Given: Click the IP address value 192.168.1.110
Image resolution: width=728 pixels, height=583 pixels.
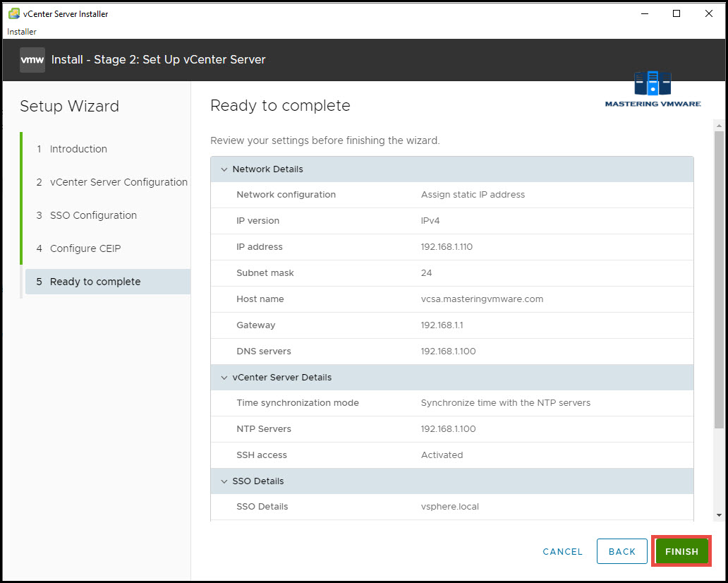Looking at the screenshot, I should 447,246.
